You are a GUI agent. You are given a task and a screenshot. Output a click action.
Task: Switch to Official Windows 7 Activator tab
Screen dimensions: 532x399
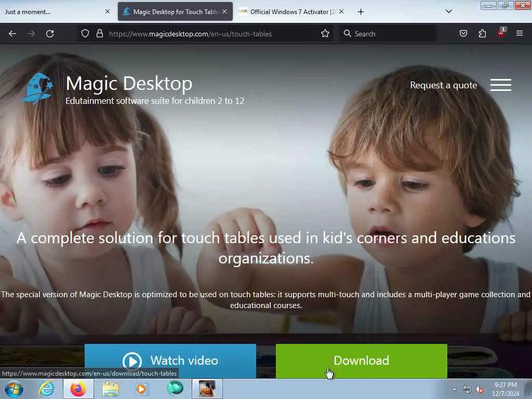292,11
